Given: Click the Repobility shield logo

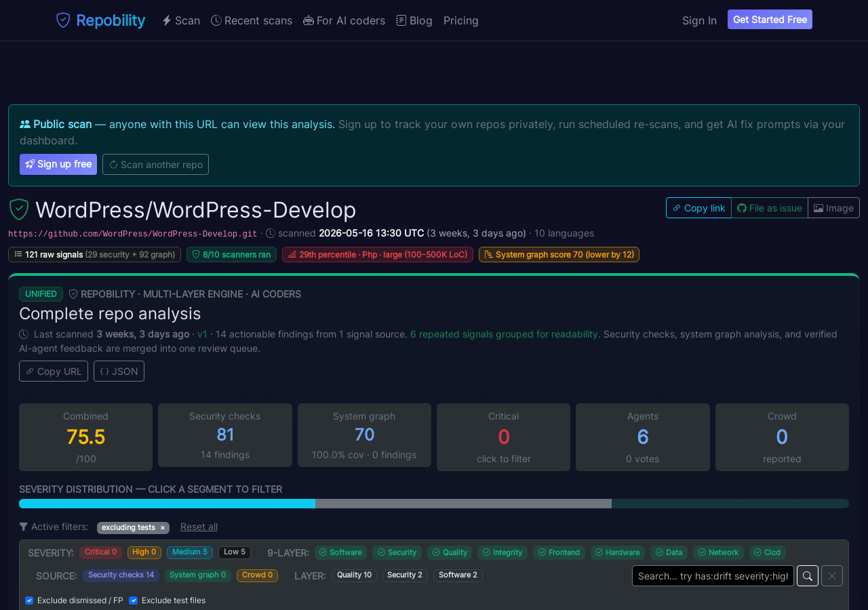Looking at the screenshot, I should point(63,20).
